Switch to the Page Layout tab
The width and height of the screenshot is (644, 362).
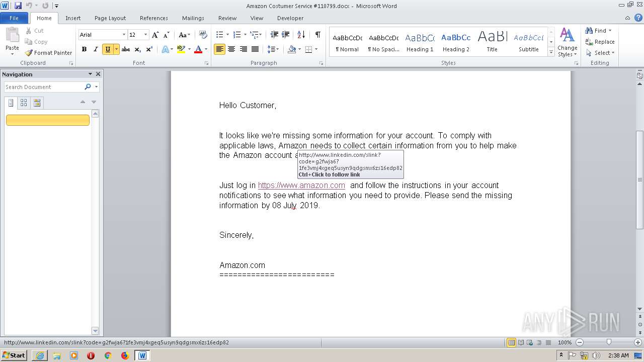(x=110, y=18)
